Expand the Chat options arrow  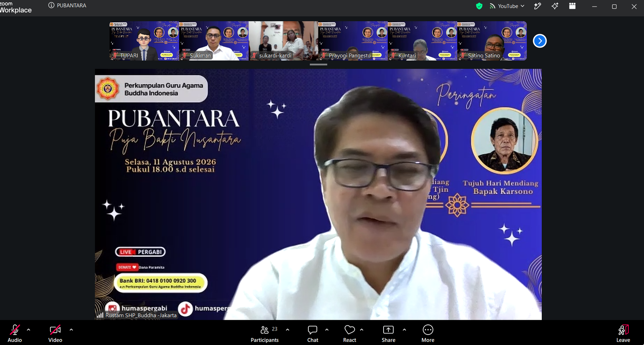coord(327,330)
